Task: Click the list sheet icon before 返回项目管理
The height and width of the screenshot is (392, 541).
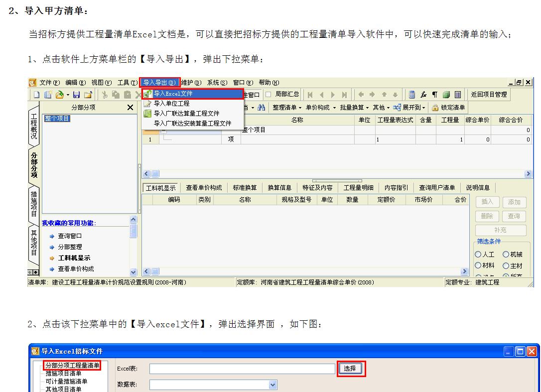Action: (458, 95)
